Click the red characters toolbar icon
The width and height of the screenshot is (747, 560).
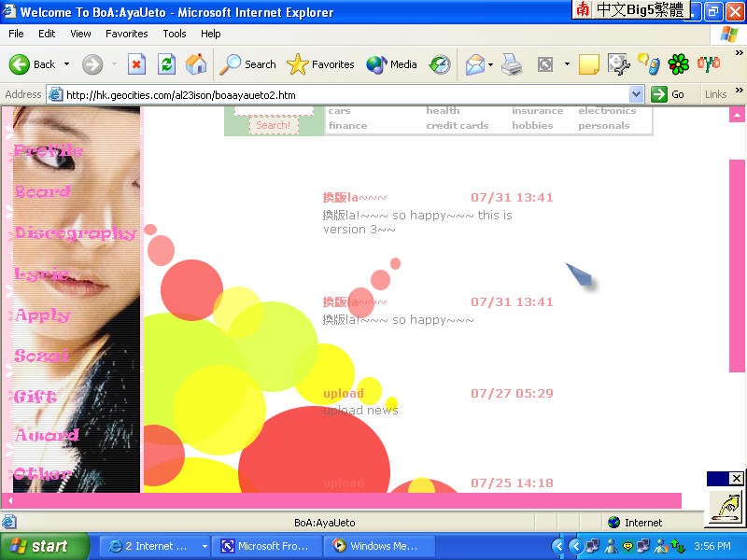709,63
